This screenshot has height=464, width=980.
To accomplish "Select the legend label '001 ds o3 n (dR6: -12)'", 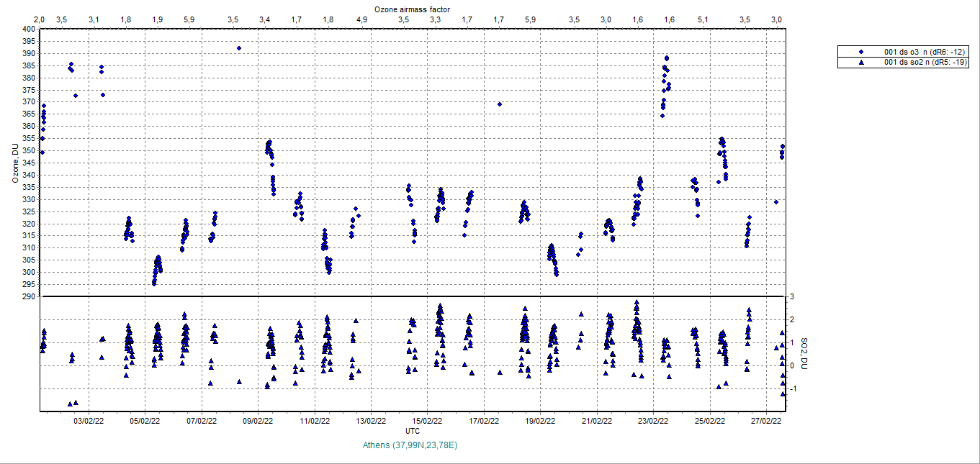I will (925, 53).
